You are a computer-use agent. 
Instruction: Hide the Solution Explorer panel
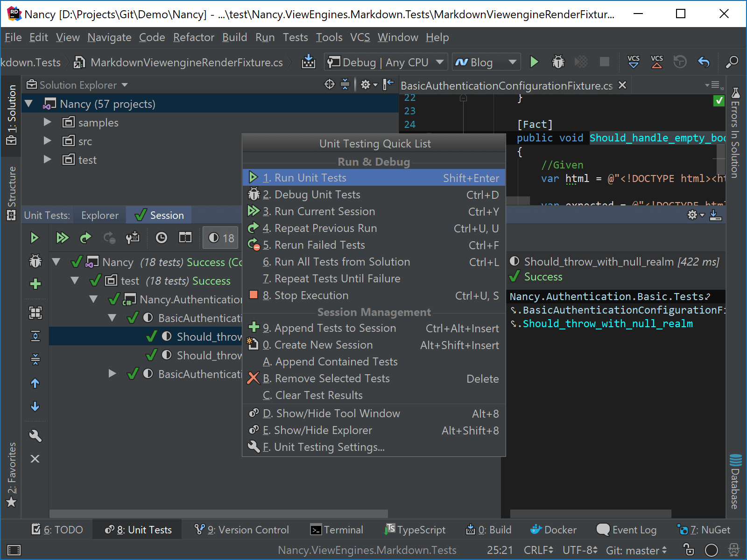pos(388,84)
